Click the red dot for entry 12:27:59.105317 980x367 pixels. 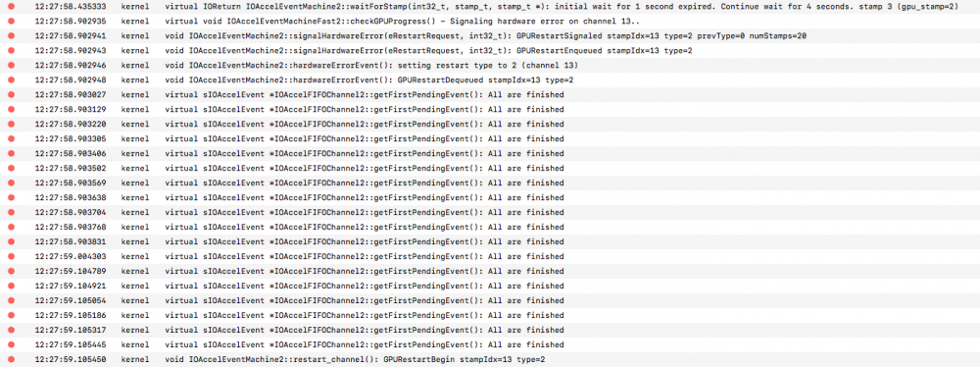[11, 330]
